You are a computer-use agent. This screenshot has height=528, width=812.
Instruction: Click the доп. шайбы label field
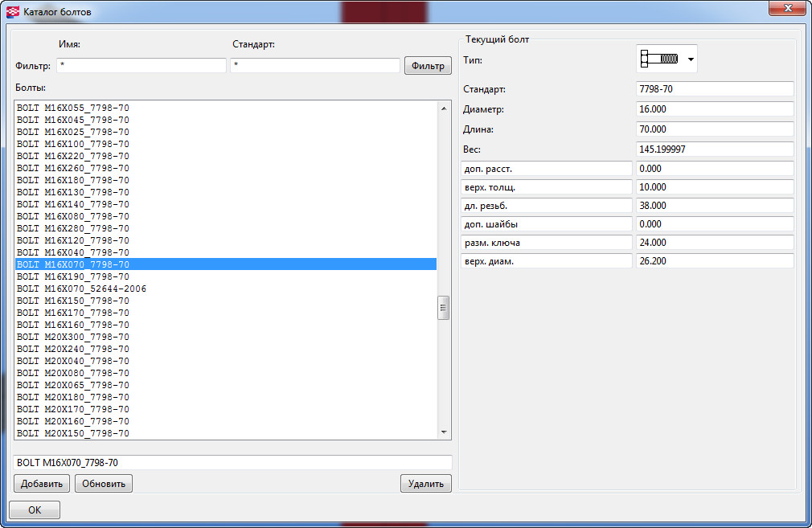(x=547, y=224)
